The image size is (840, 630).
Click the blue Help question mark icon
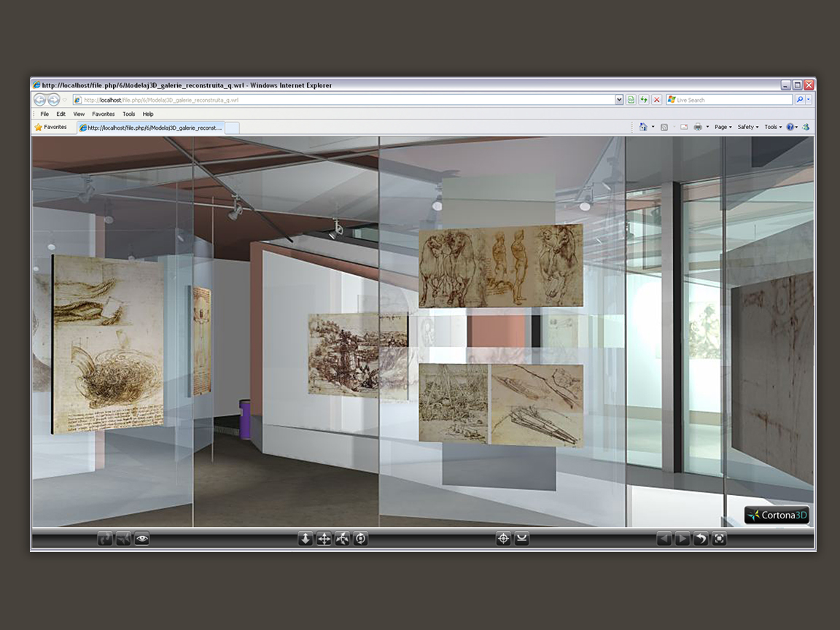pyautogui.click(x=790, y=127)
